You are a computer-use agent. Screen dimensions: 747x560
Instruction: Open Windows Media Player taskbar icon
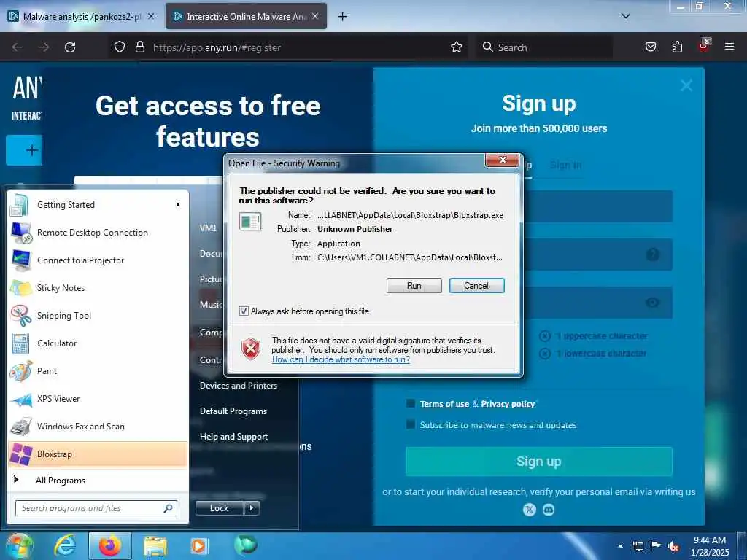(x=198, y=546)
